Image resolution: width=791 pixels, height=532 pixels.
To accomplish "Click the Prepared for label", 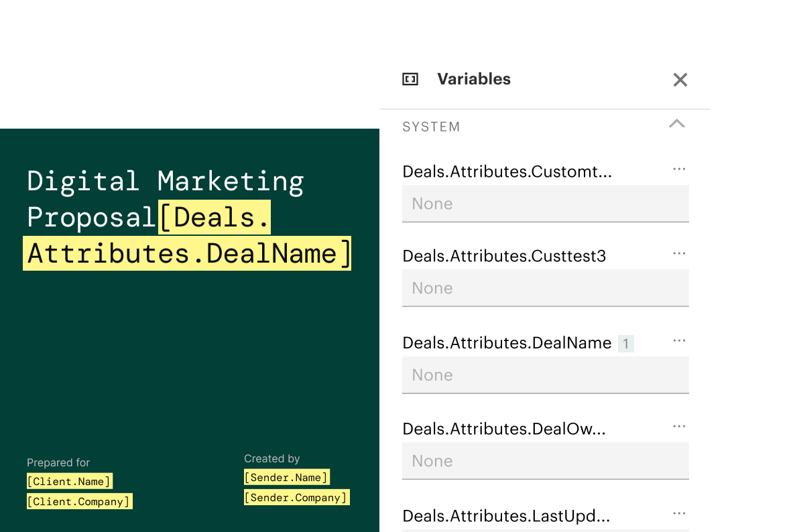I will (58, 462).
